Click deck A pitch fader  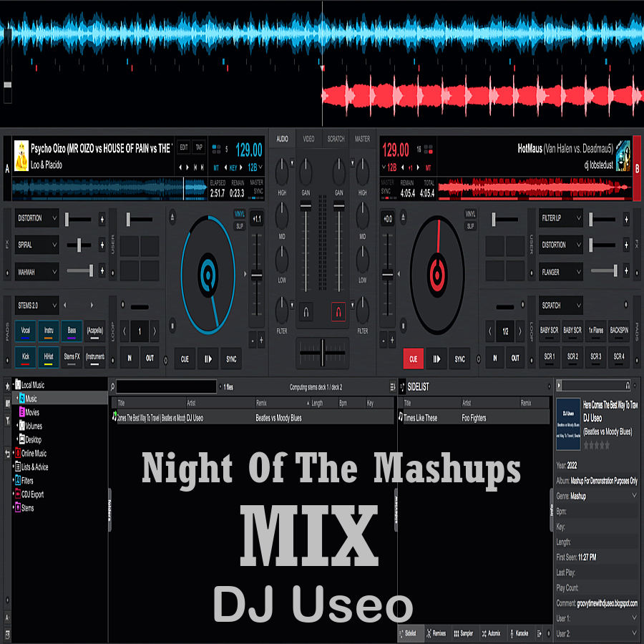click(x=257, y=275)
